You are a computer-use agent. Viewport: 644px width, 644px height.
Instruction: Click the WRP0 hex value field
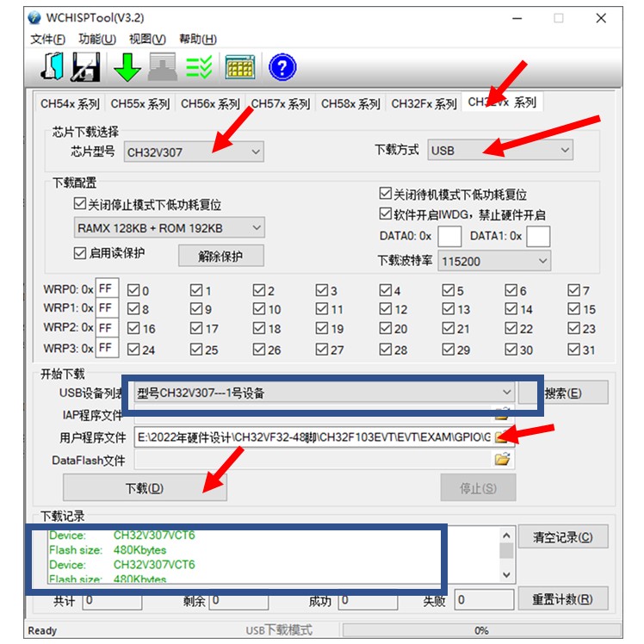pyautogui.click(x=108, y=288)
